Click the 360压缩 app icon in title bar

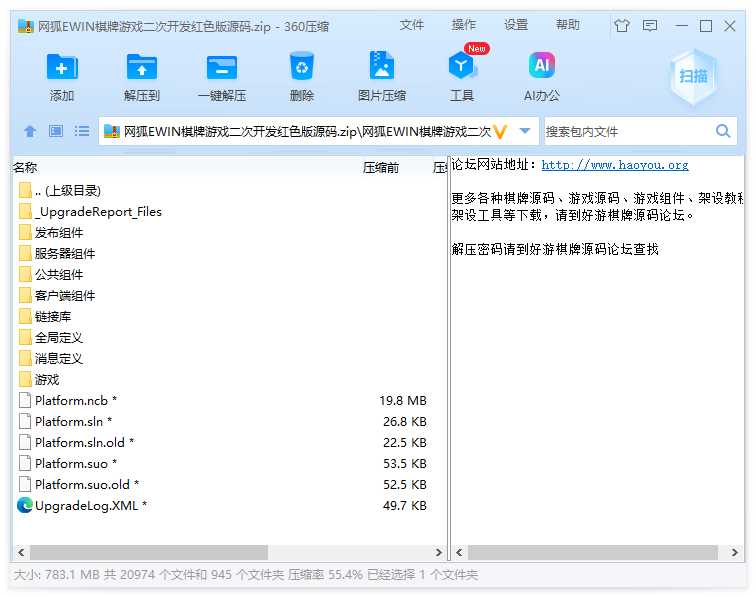click(26, 26)
